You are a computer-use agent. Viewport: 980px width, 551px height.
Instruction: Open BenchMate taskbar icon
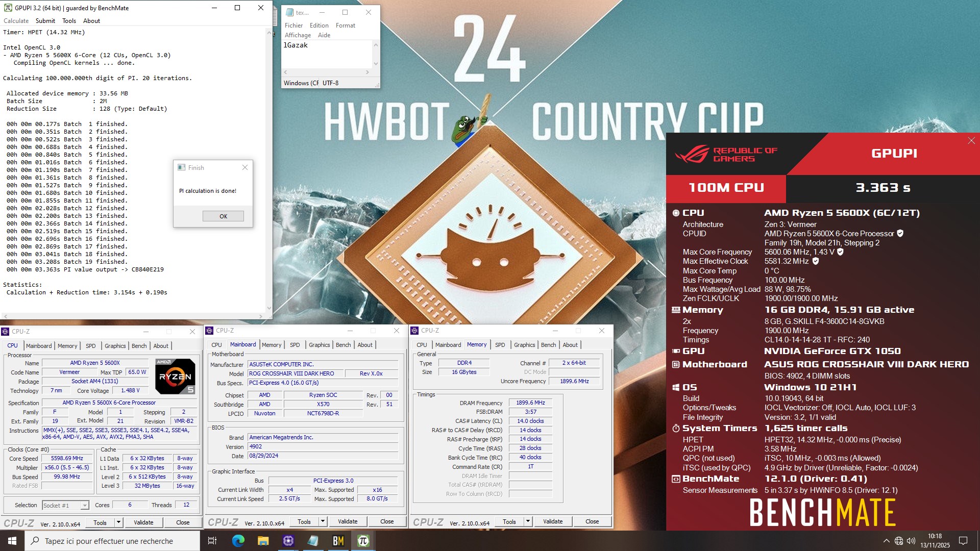tap(338, 541)
